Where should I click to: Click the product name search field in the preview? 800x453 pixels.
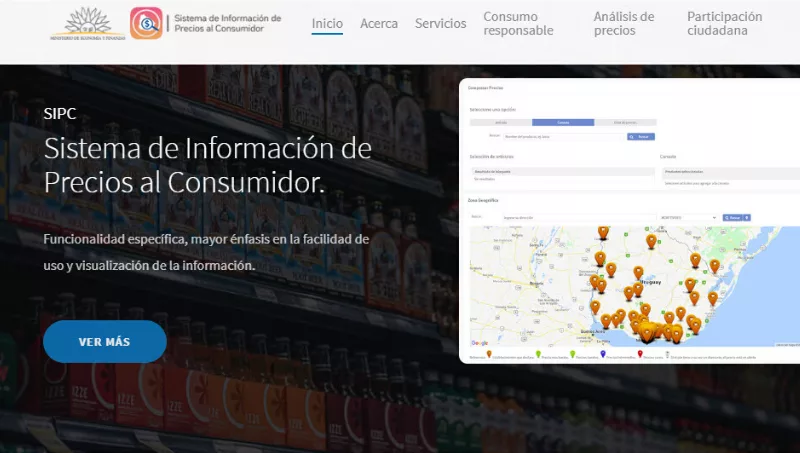point(563,135)
